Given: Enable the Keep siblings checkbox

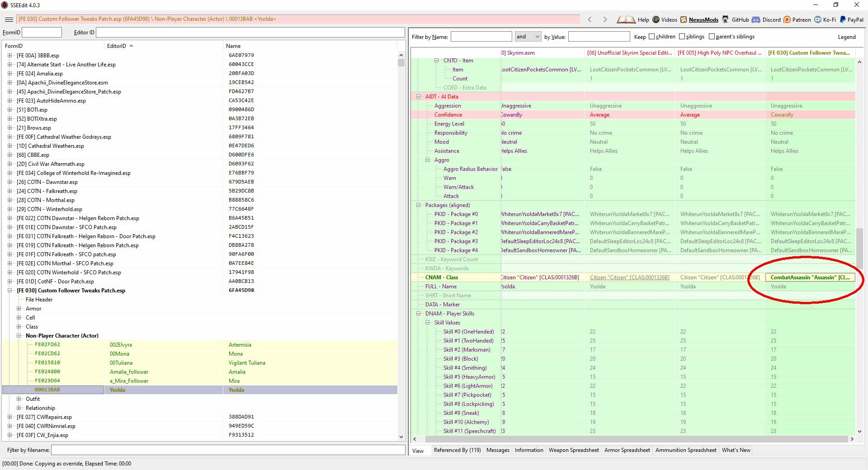Looking at the screenshot, I should tap(682, 37).
